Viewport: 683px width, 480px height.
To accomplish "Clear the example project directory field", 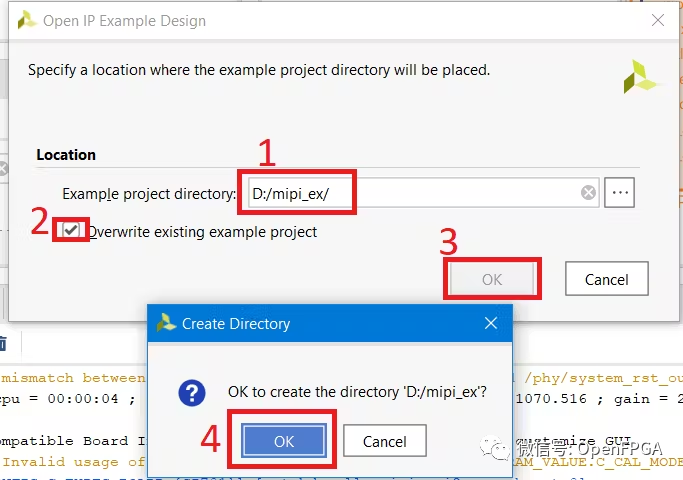I will [x=588, y=192].
